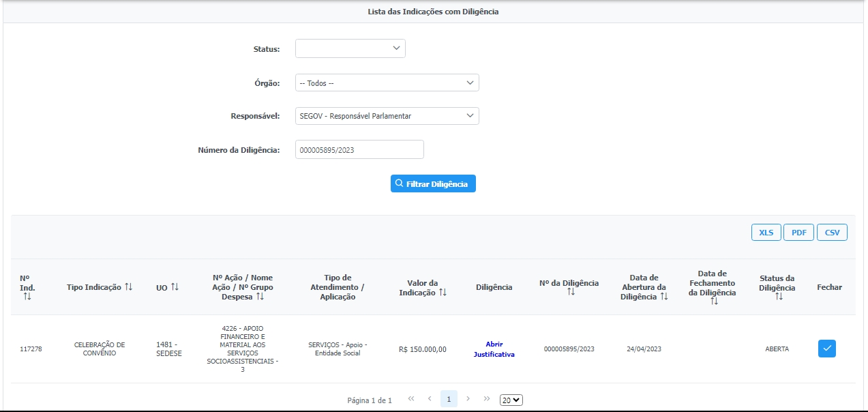Image resolution: width=868 pixels, height=412 pixels.
Task: Sort table by UO column
Action: point(175,287)
